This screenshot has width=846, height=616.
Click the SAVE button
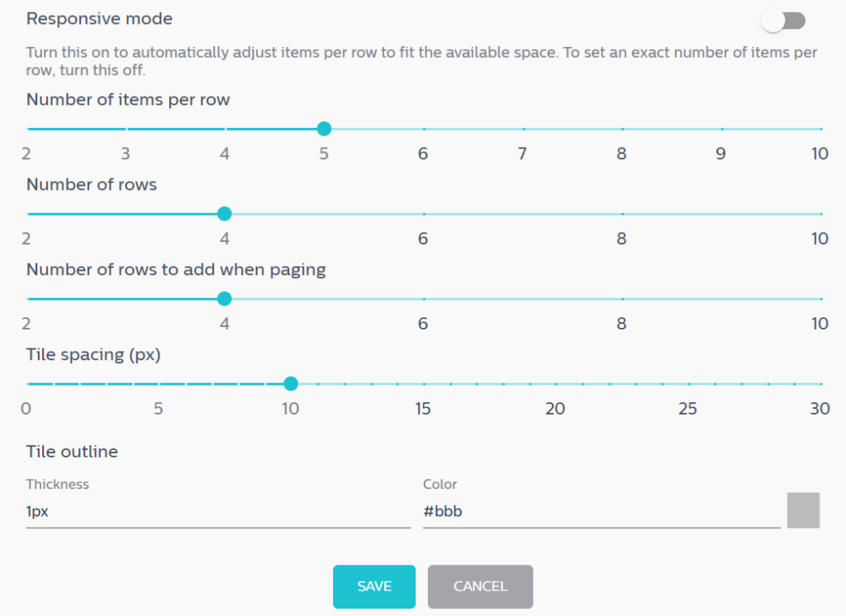pos(374,587)
